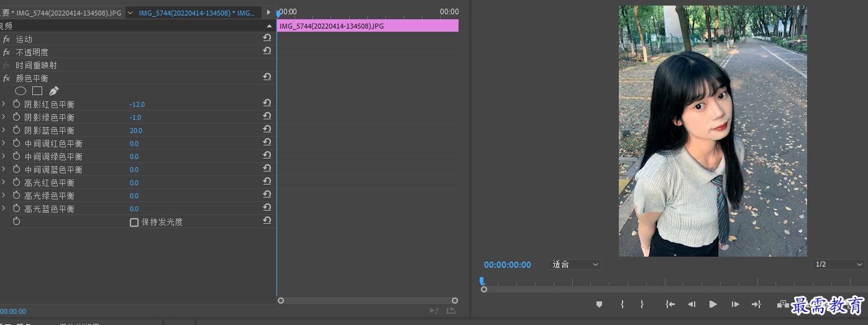The image size is (868, 325).
Task: Toggle animation stopwatch for 中间调红色平衡
Action: (x=17, y=144)
